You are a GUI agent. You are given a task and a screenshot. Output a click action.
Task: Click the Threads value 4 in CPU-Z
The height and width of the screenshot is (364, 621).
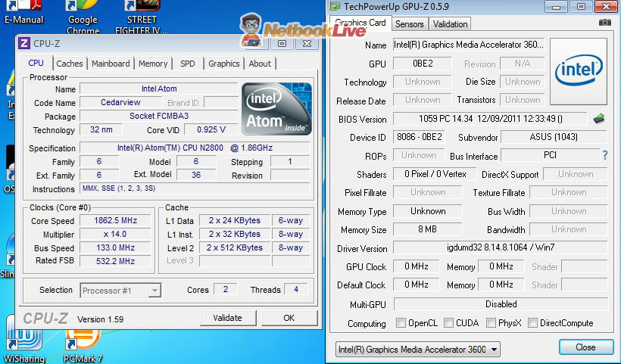tap(296, 289)
